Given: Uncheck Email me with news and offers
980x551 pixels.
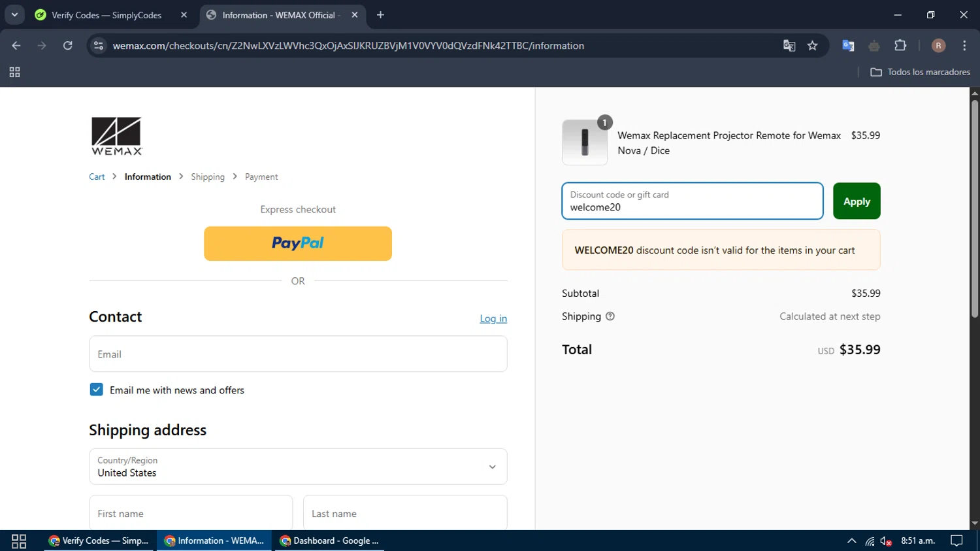Looking at the screenshot, I should 96,390.
